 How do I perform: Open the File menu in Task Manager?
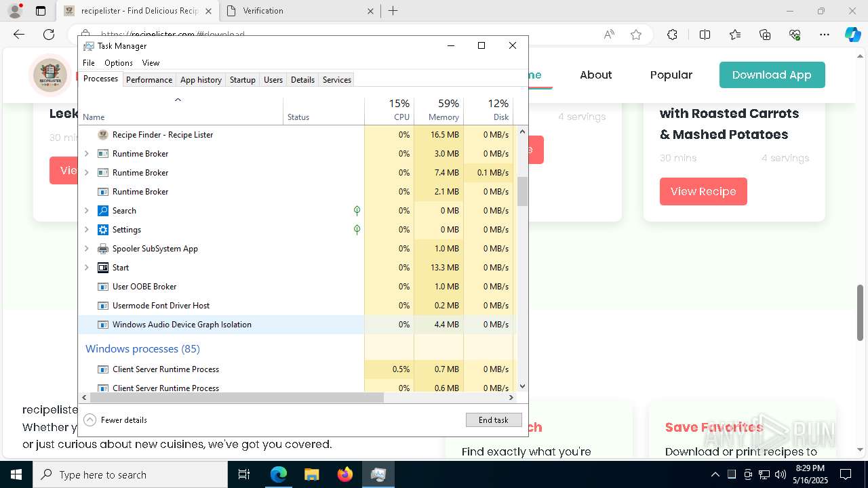[89, 63]
